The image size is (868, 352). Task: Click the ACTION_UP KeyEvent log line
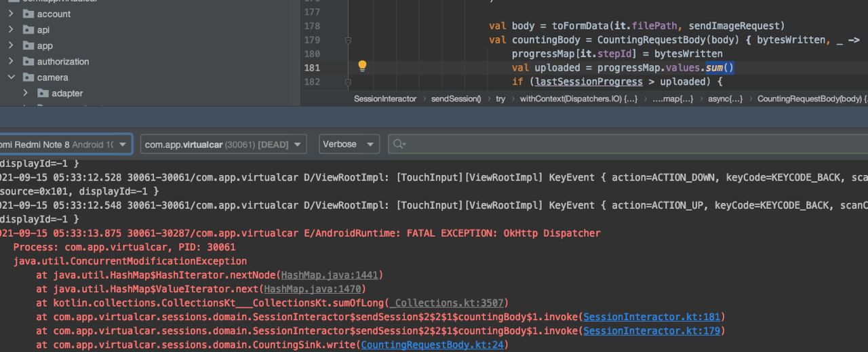pos(434,206)
